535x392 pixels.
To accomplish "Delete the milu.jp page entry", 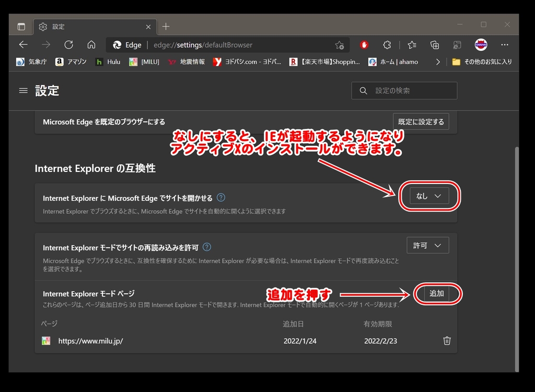I will click(x=447, y=341).
